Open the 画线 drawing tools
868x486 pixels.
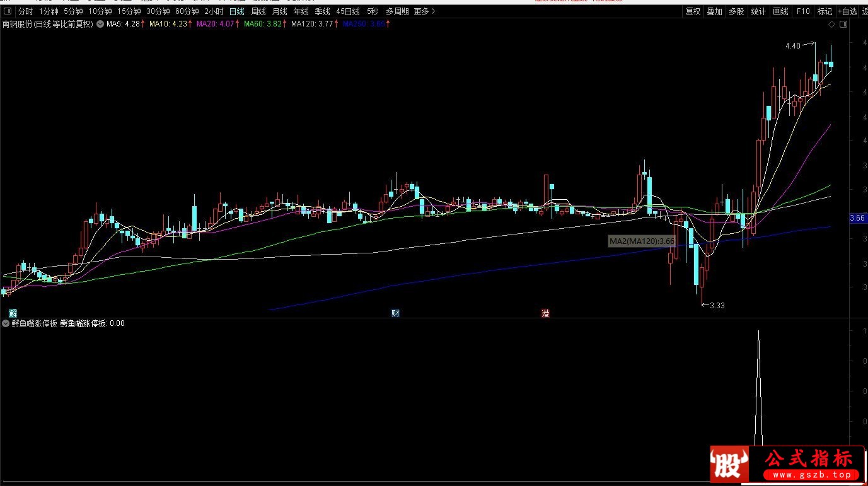click(780, 11)
